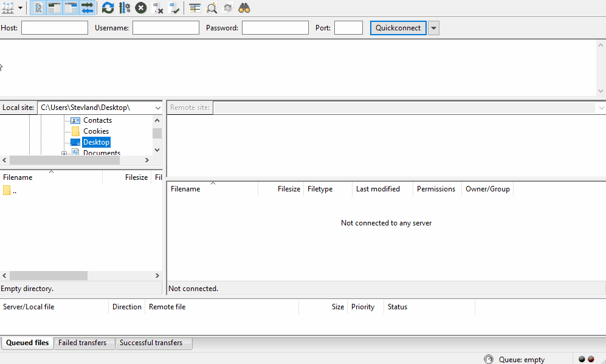Sort local files by Filesize column

coord(127,177)
